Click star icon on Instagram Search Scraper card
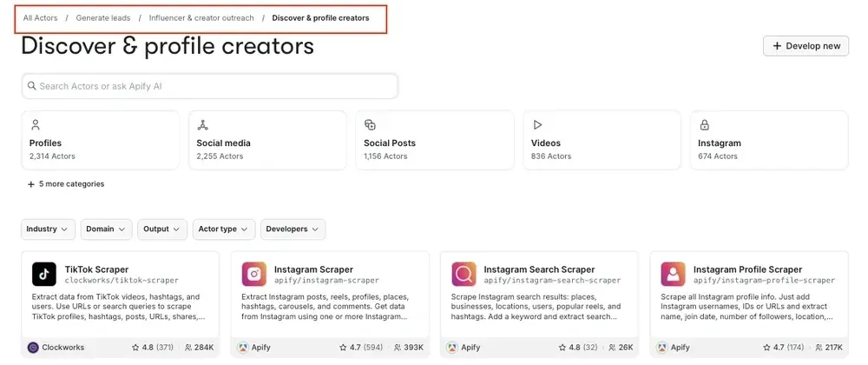This screenshot has height=365, width=868. [x=562, y=348]
